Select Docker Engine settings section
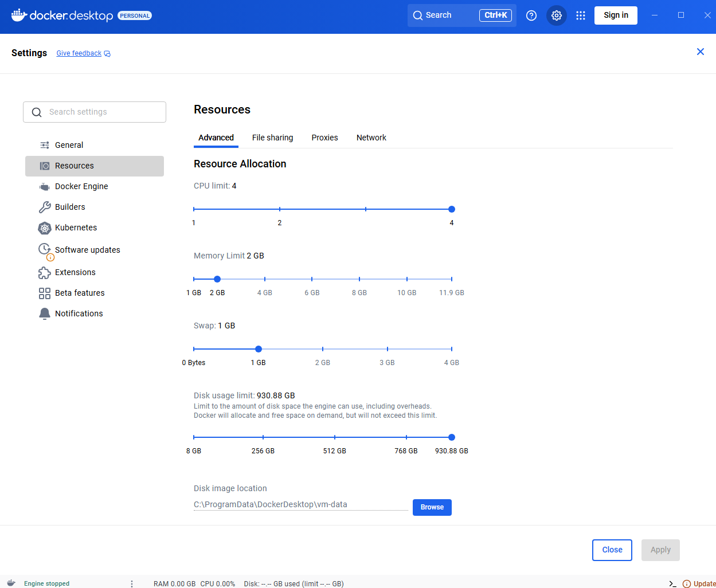The image size is (716, 588). 95,186
